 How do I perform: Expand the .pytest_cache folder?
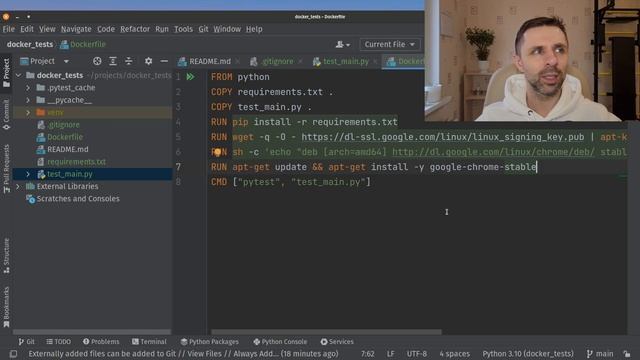28,88
